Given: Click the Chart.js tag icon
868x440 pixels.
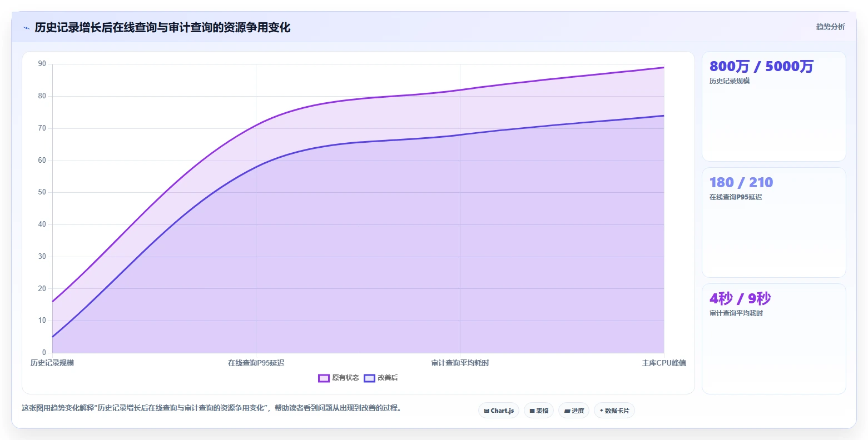Looking at the screenshot, I should [x=487, y=411].
